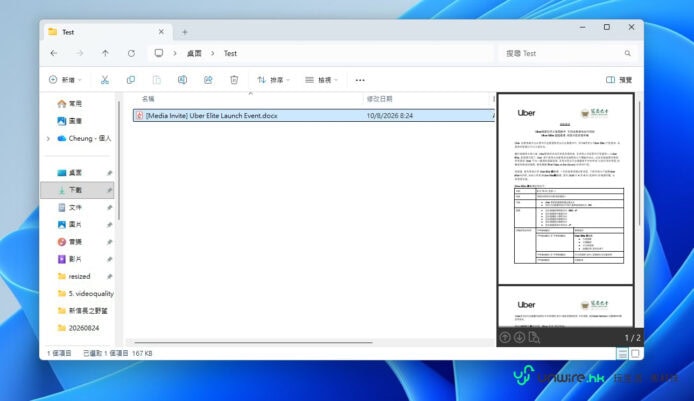Click the horizontal scrollbar in file list
Viewport: 694px width, 401px height.
pyautogui.click(x=253, y=342)
